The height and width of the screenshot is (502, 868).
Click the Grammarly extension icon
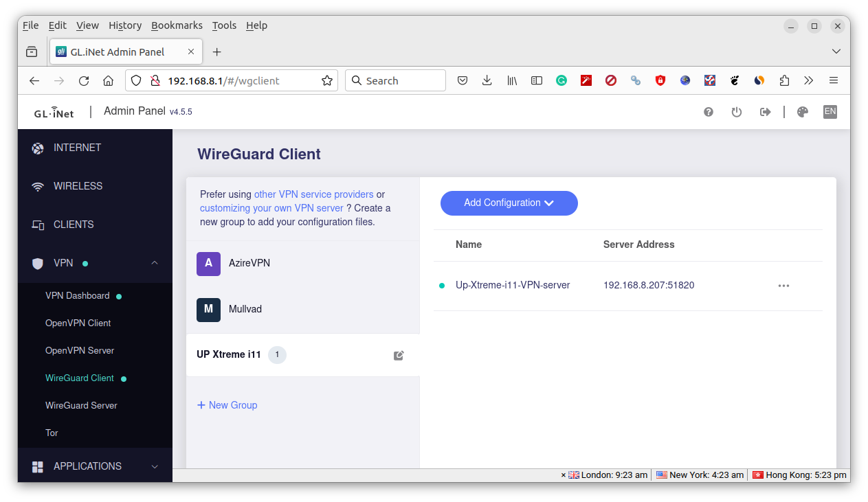coord(561,80)
